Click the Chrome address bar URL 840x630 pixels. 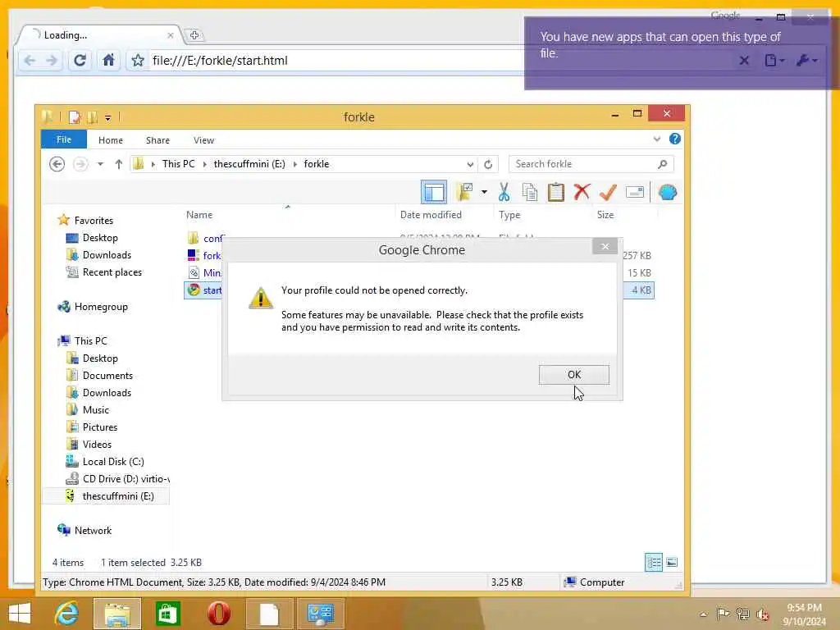click(x=220, y=61)
